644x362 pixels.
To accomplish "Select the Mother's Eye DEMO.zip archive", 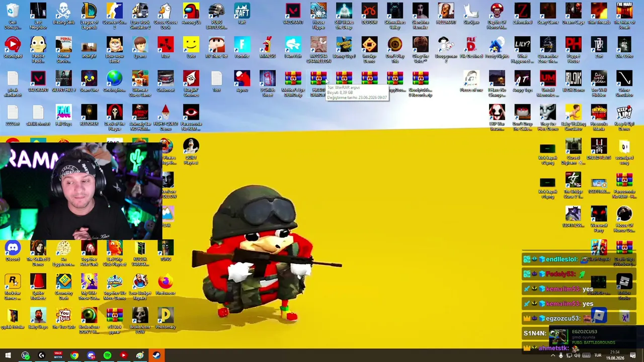I will point(293,83).
